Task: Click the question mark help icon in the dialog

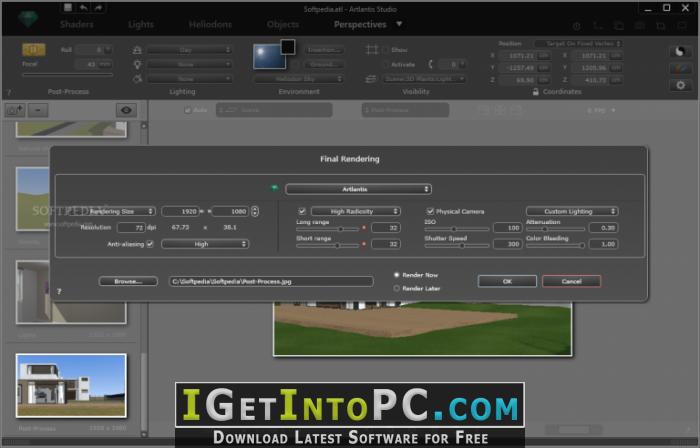Action: (59, 291)
